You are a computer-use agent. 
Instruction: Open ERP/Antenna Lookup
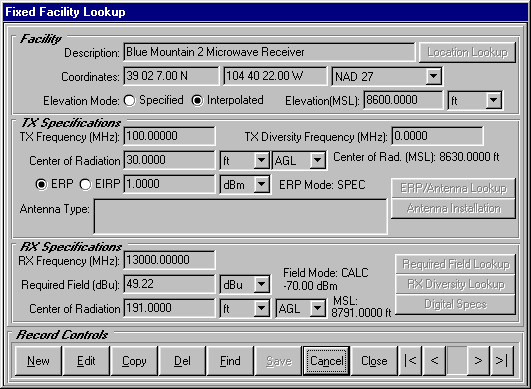453,188
